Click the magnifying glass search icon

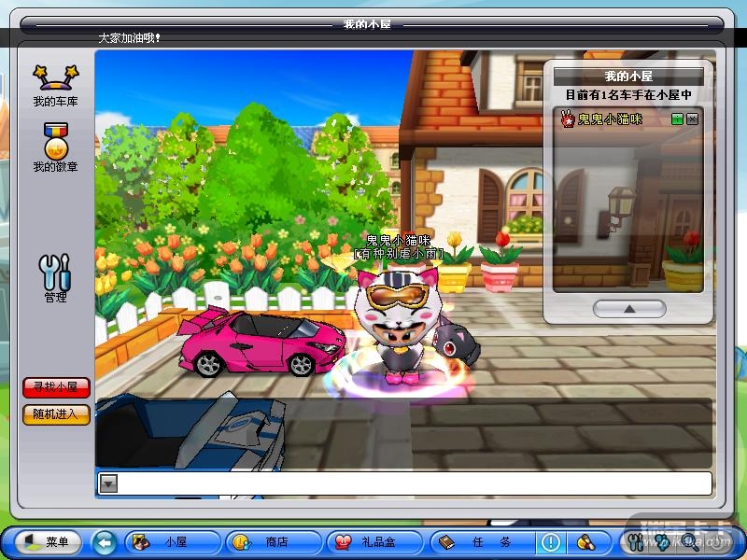click(689, 542)
